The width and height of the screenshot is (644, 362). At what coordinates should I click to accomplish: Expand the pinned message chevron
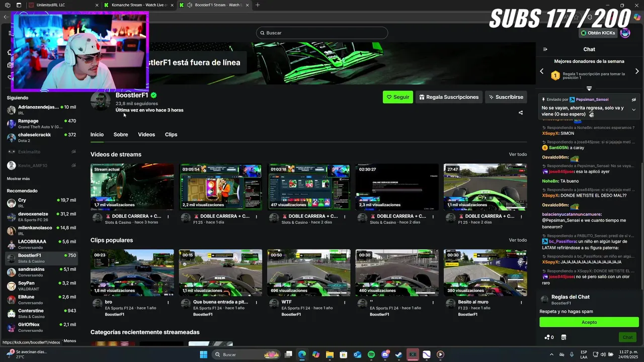tap(634, 110)
